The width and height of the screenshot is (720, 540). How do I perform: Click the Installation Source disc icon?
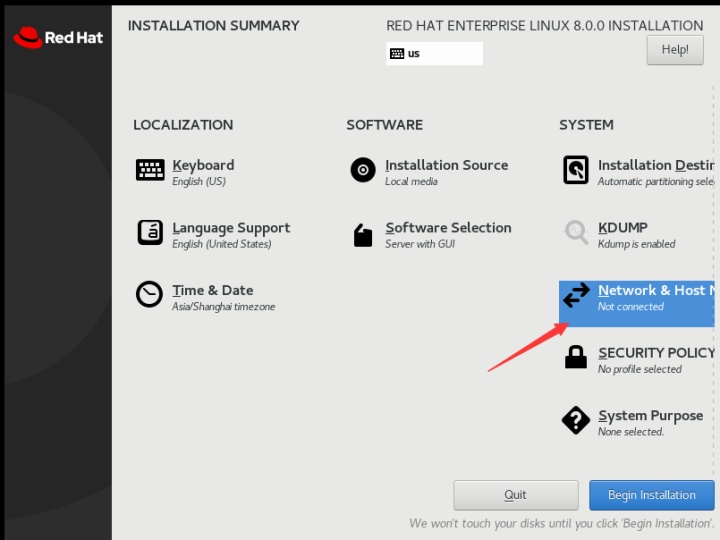363,170
